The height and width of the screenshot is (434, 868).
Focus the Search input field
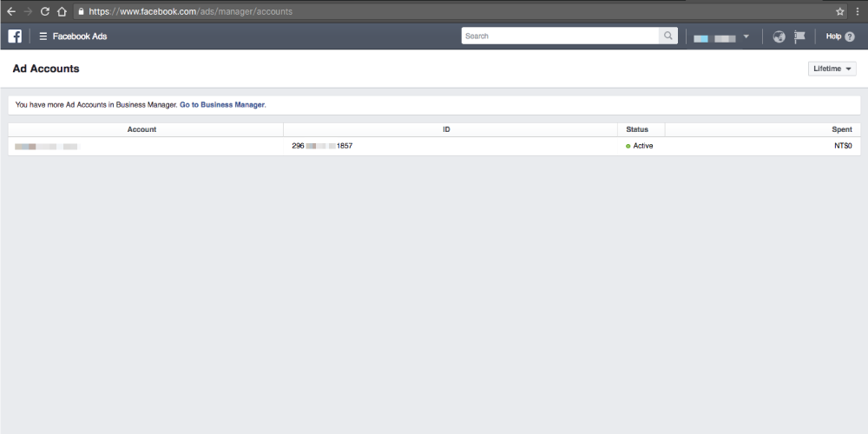pyautogui.click(x=560, y=36)
